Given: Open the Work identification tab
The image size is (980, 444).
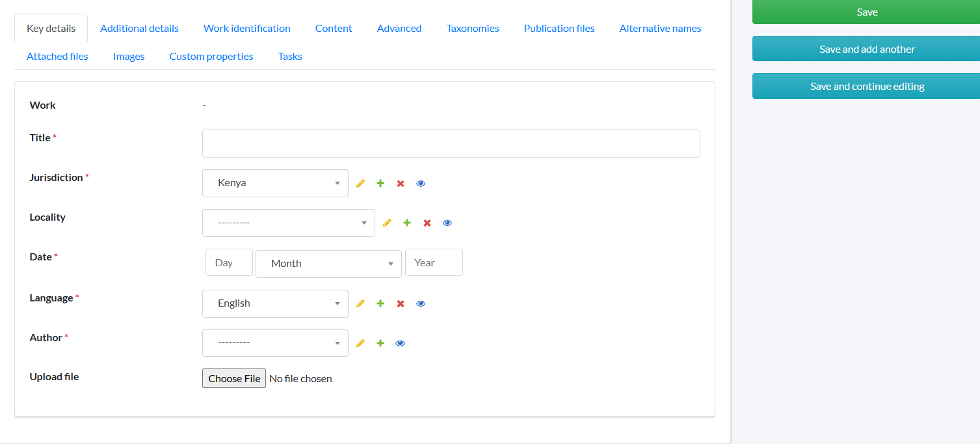Looking at the screenshot, I should pos(247,29).
